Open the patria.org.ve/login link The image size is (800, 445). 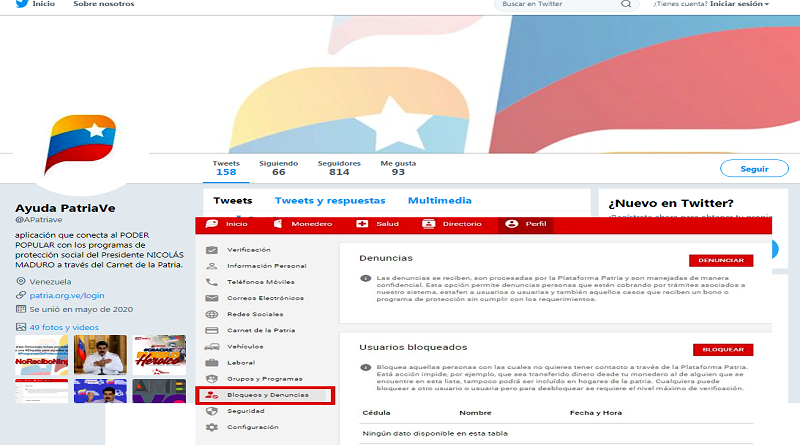pos(67,295)
